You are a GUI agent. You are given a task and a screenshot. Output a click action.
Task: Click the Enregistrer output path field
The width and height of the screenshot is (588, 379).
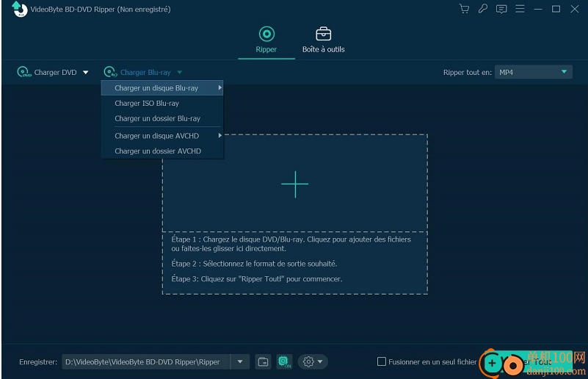(146, 362)
